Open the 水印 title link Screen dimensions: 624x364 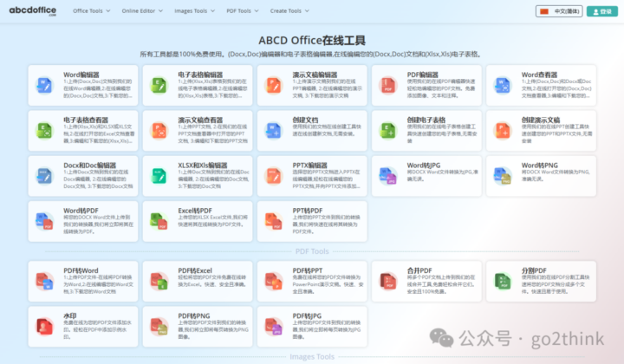69,315
